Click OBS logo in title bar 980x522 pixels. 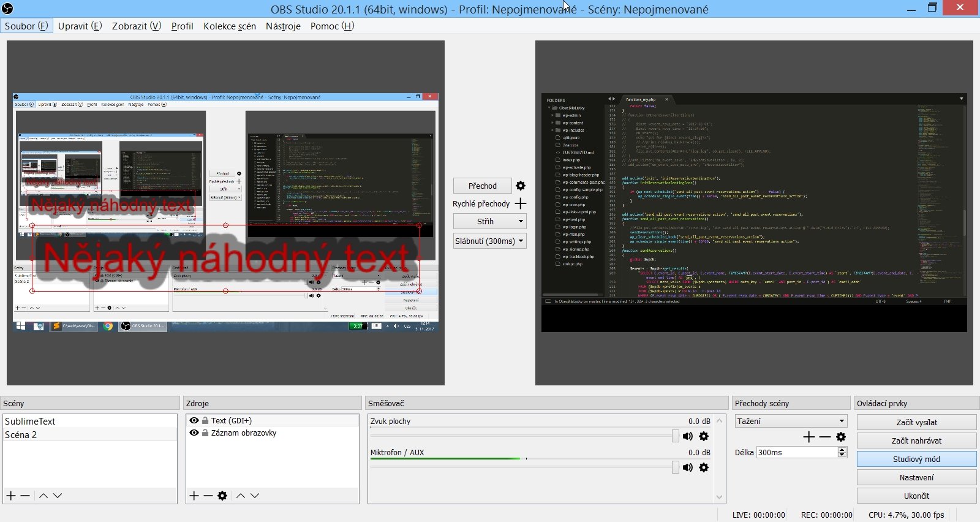[8, 9]
